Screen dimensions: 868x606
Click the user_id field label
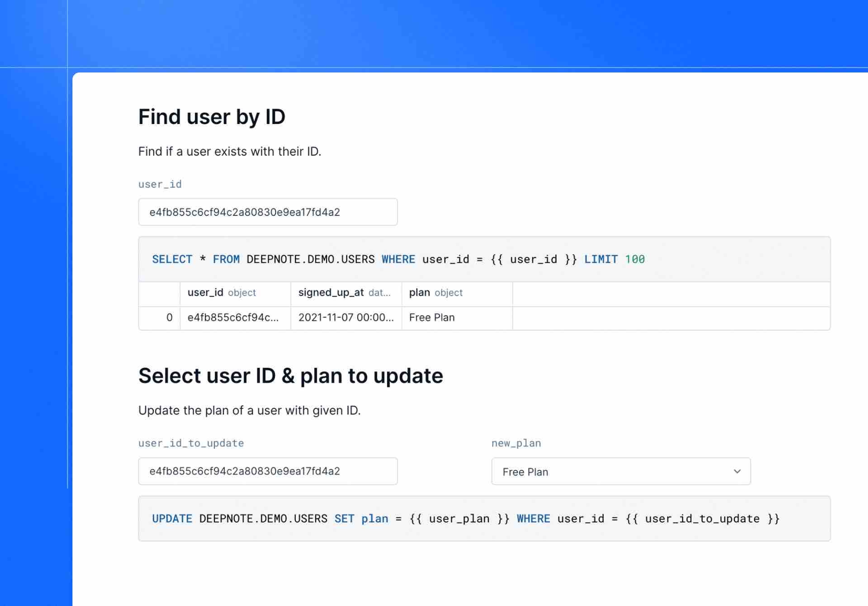(x=160, y=184)
